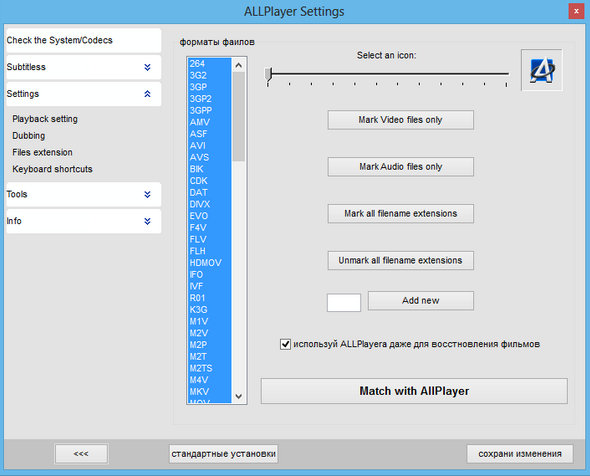Viewport: 590px width, 476px height.
Task: Select the 3GPP extension in list
Action: [x=210, y=110]
